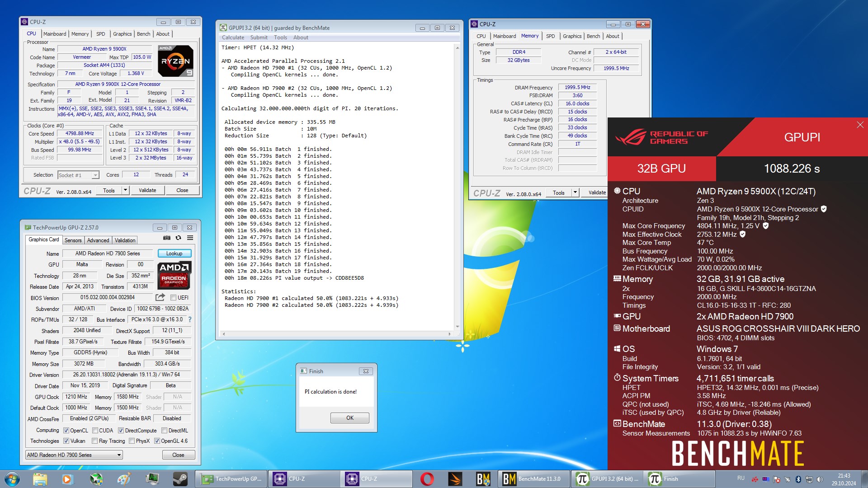Viewport: 868px width, 488px height.
Task: Click the RU language indicator
Action: (x=741, y=478)
